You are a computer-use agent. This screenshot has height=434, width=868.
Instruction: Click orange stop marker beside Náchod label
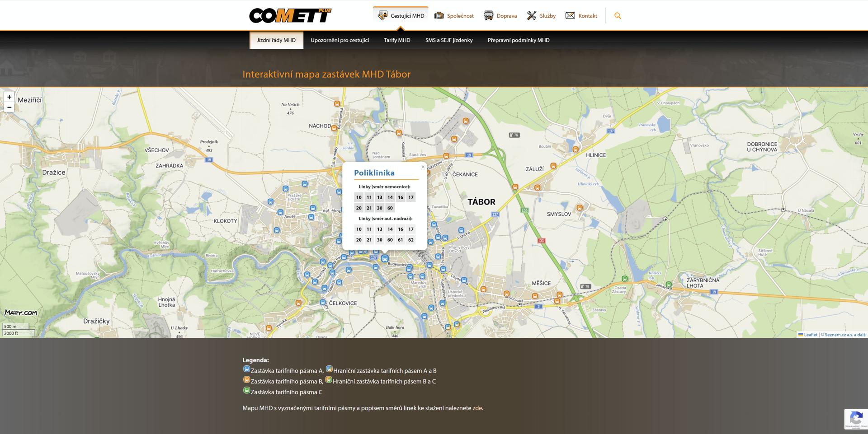tap(334, 128)
